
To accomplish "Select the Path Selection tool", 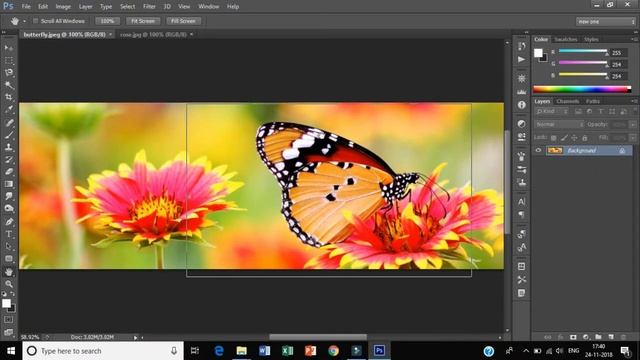I will coord(9,247).
